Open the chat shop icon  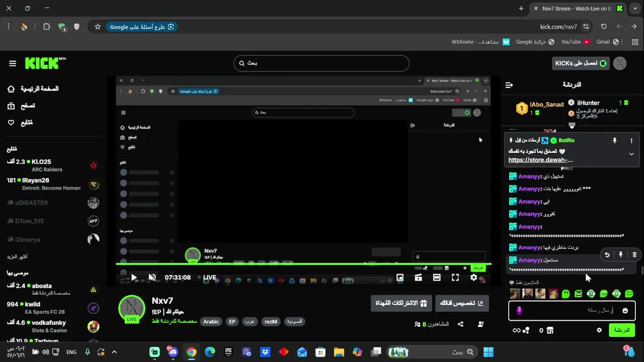(550, 330)
